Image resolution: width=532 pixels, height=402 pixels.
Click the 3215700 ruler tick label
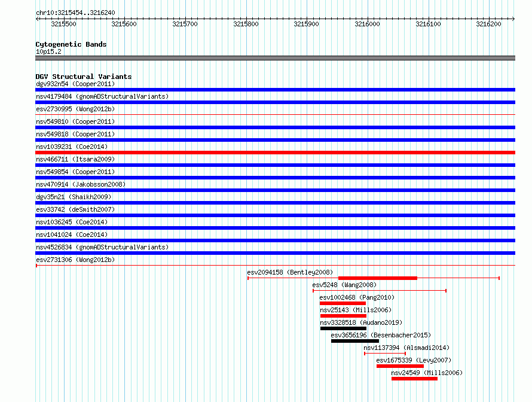(185, 24)
